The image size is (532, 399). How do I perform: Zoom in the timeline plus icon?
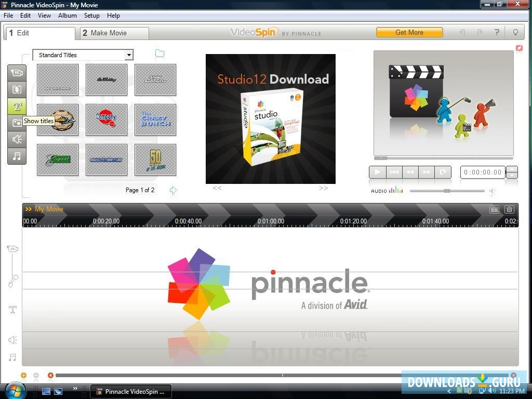[x=23, y=375]
